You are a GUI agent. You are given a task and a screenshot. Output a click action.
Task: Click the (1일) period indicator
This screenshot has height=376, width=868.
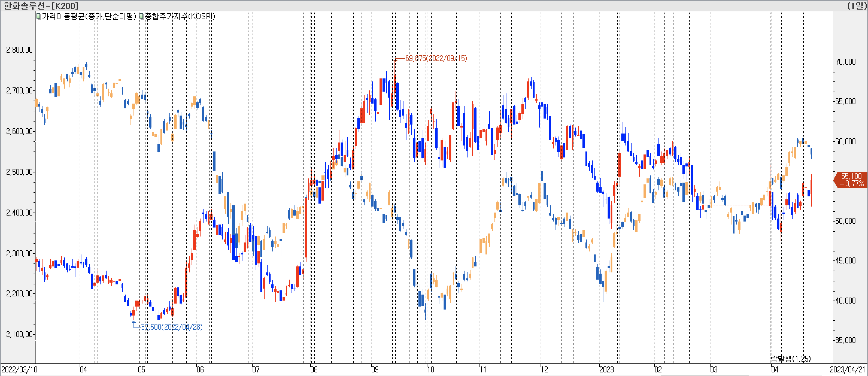856,6
